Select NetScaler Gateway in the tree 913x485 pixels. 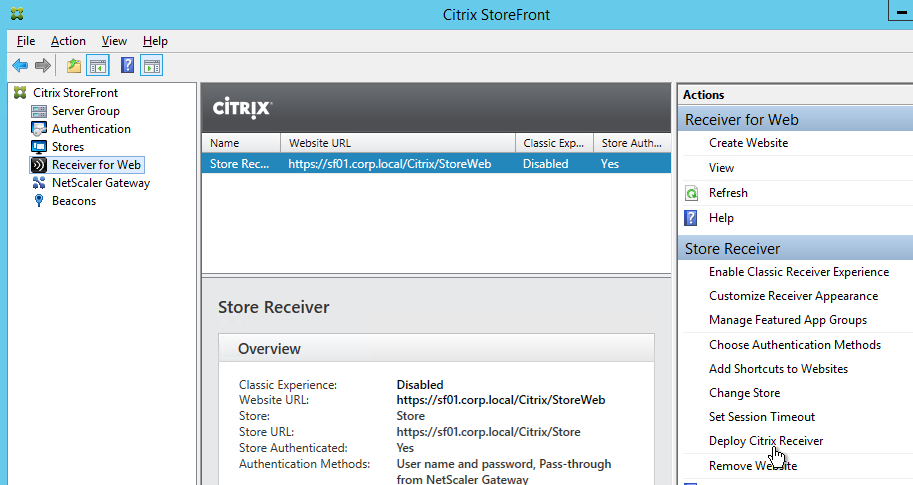pyautogui.click(x=101, y=183)
